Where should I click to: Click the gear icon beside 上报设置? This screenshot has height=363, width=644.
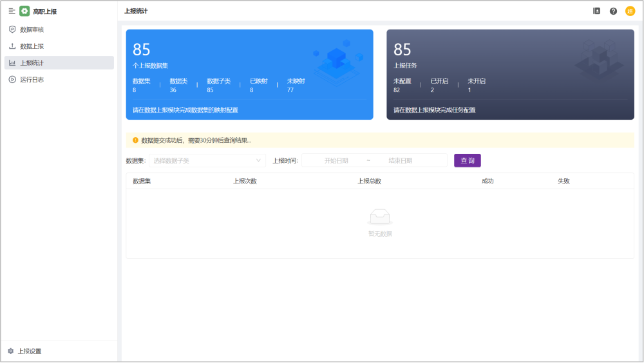11,351
